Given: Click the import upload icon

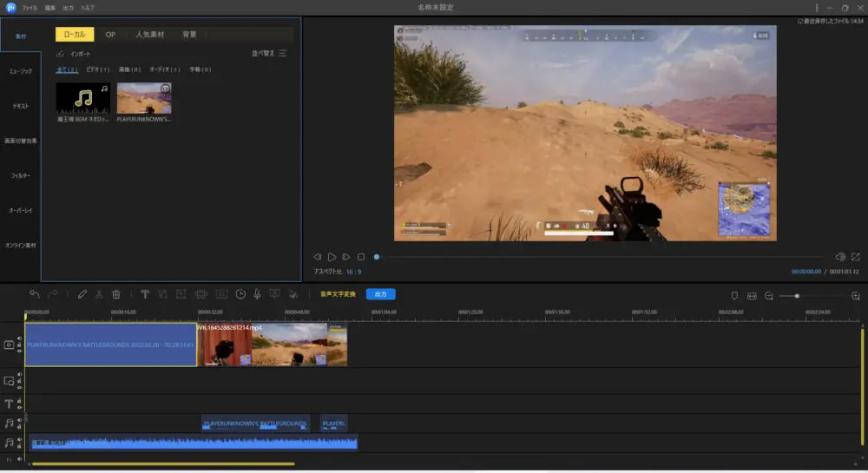Looking at the screenshot, I should tap(60, 54).
